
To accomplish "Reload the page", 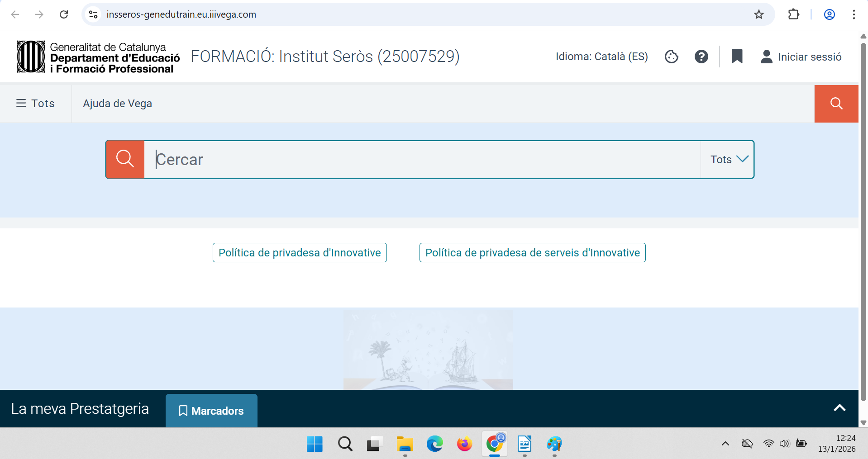I will pyautogui.click(x=64, y=14).
